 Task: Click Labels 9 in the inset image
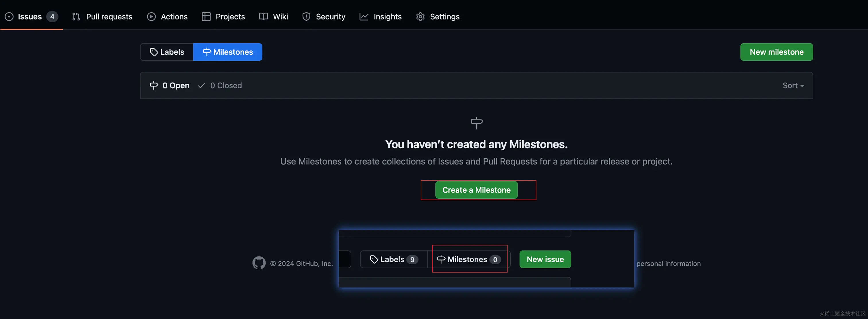coord(394,259)
